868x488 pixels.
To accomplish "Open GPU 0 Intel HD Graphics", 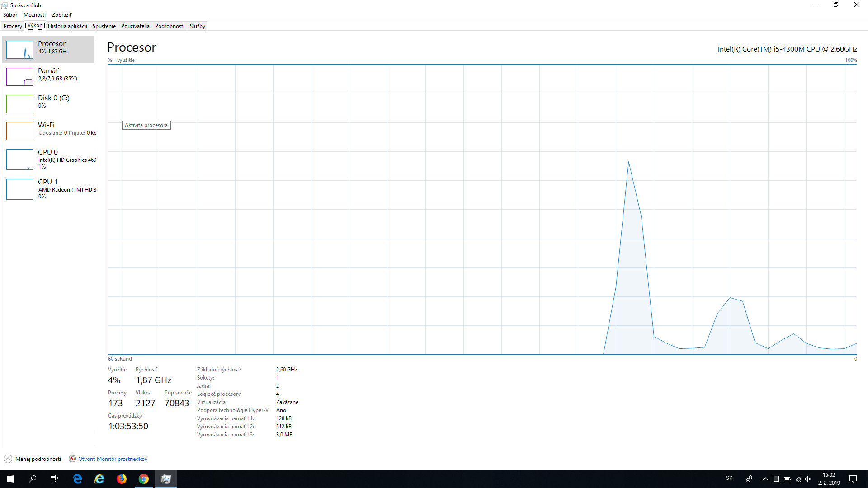I will [x=50, y=159].
